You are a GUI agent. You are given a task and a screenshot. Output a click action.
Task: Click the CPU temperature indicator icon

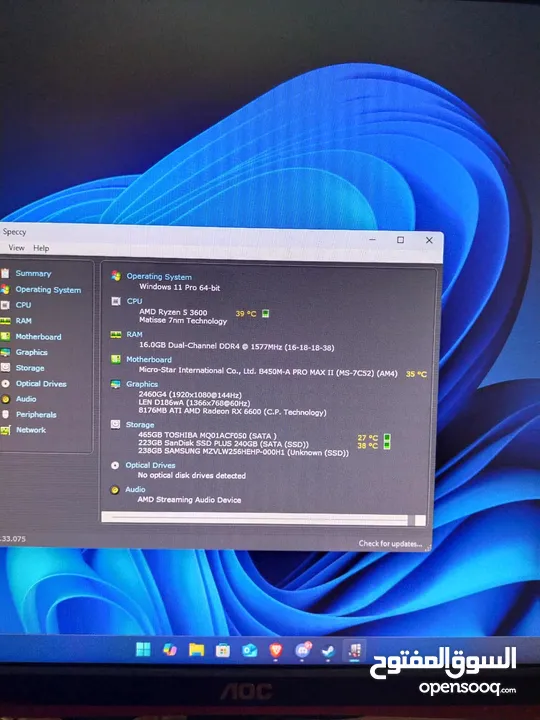(265, 314)
